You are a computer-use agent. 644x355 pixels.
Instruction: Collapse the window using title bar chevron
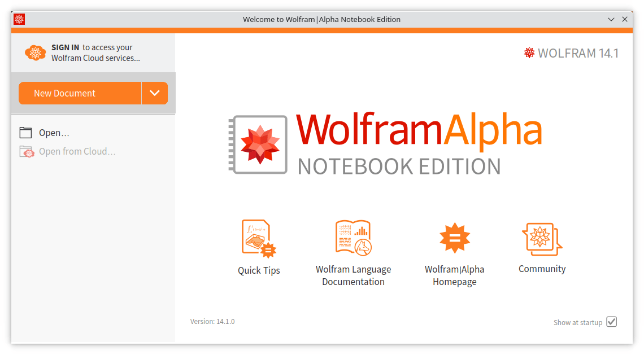coord(611,19)
